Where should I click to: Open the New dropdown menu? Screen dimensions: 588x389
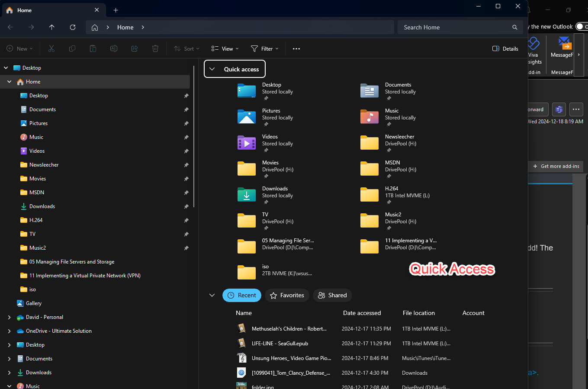pyautogui.click(x=20, y=49)
